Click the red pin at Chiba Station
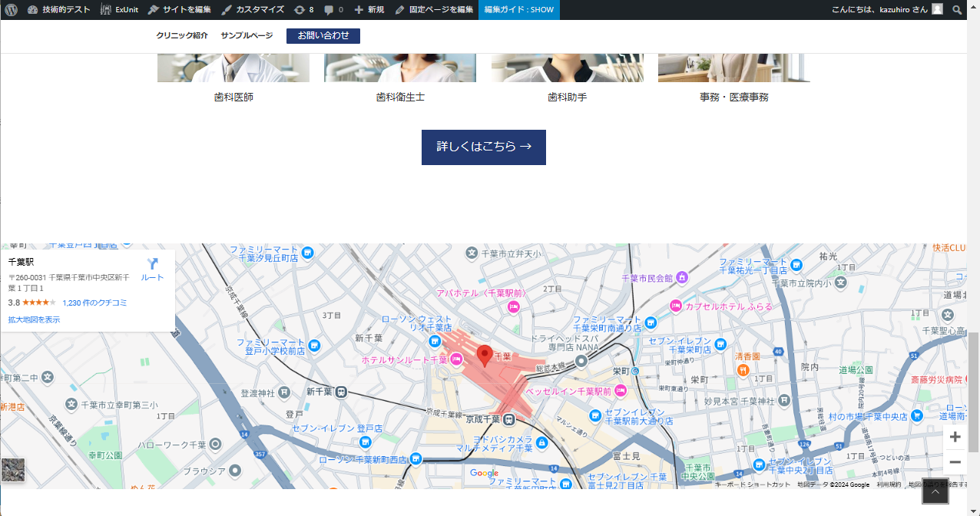The width and height of the screenshot is (980, 516). (x=485, y=356)
